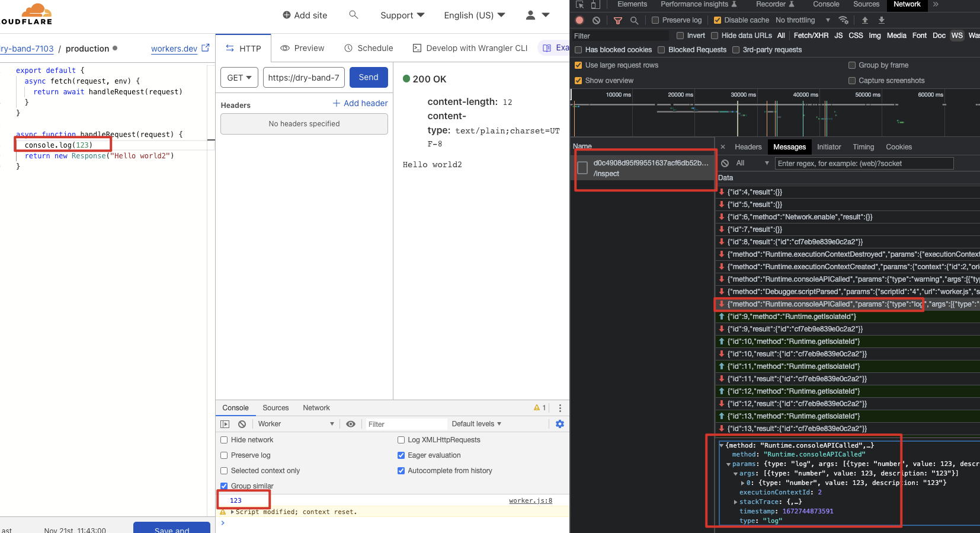
Task: Switch to the Preview tab
Action: 302,48
